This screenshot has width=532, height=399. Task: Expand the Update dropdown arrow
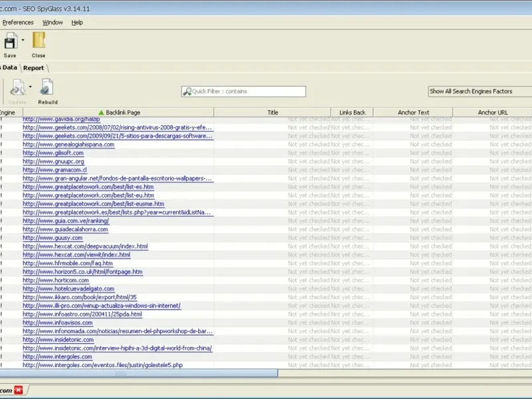[30, 87]
